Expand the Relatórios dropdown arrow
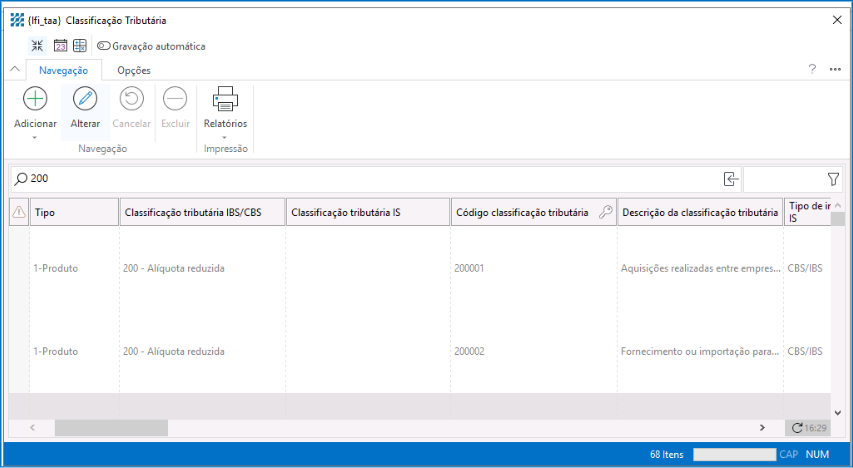853x468 pixels. (225, 137)
